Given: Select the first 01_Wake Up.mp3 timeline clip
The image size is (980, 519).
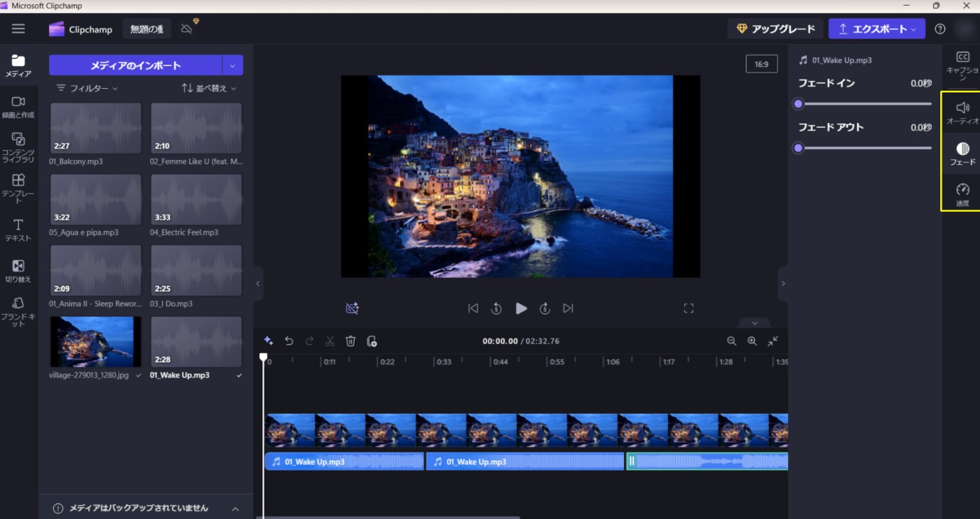Looking at the screenshot, I should coord(344,461).
